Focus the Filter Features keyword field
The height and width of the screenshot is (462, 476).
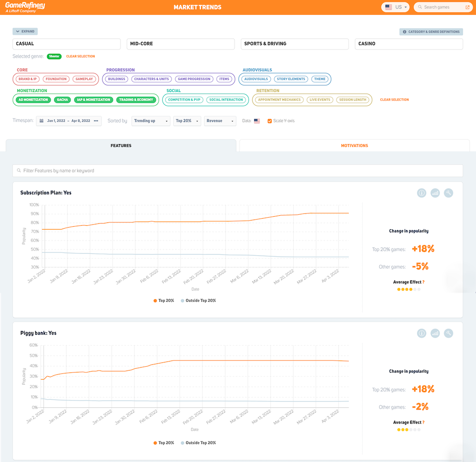[x=238, y=171]
